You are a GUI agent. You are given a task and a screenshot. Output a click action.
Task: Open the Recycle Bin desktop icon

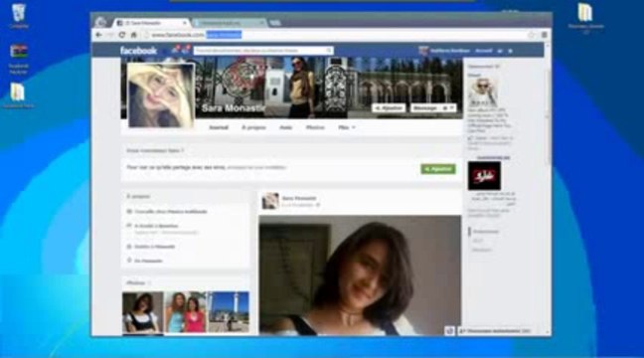(19, 17)
